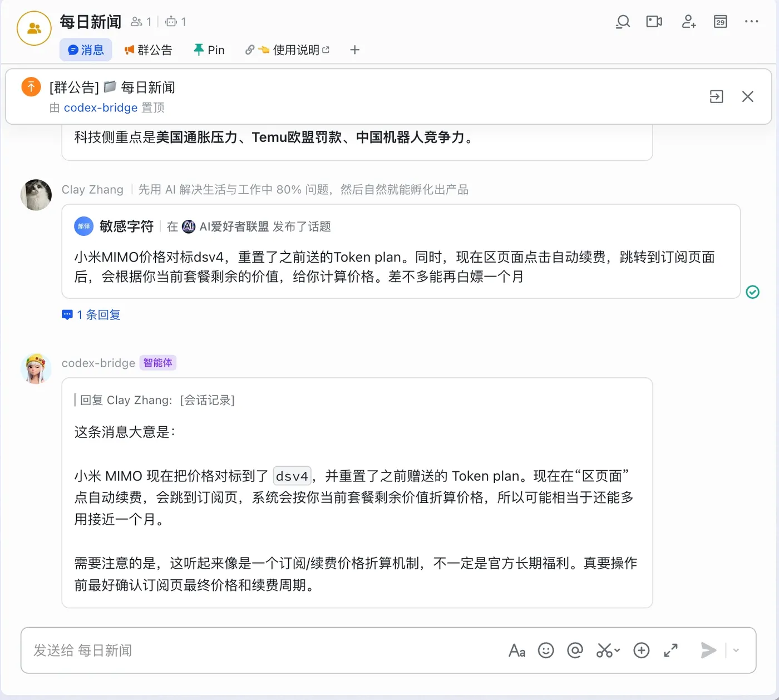Viewport: 779px width, 700px height.
Task: Click the 每日新闻 group avatar
Action: coord(34,28)
